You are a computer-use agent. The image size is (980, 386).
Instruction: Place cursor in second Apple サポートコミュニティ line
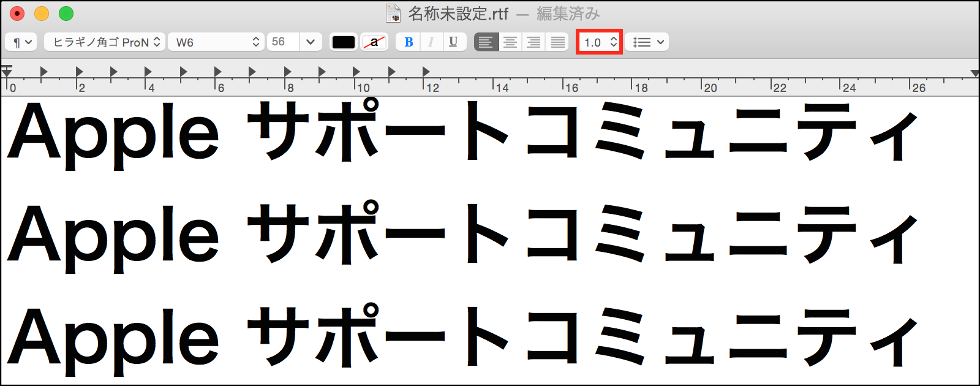click(462, 235)
